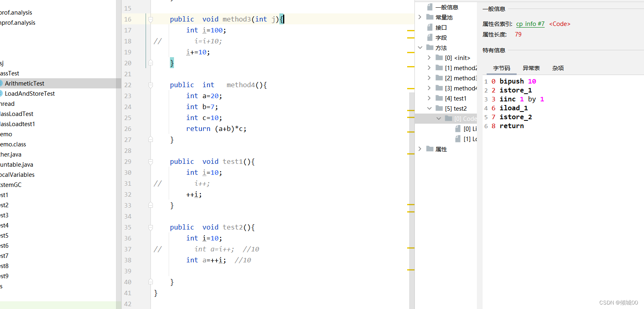Fold method4 using the line 22 gutter marker
Image resolution: width=644 pixels, height=309 pixels.
(x=150, y=85)
